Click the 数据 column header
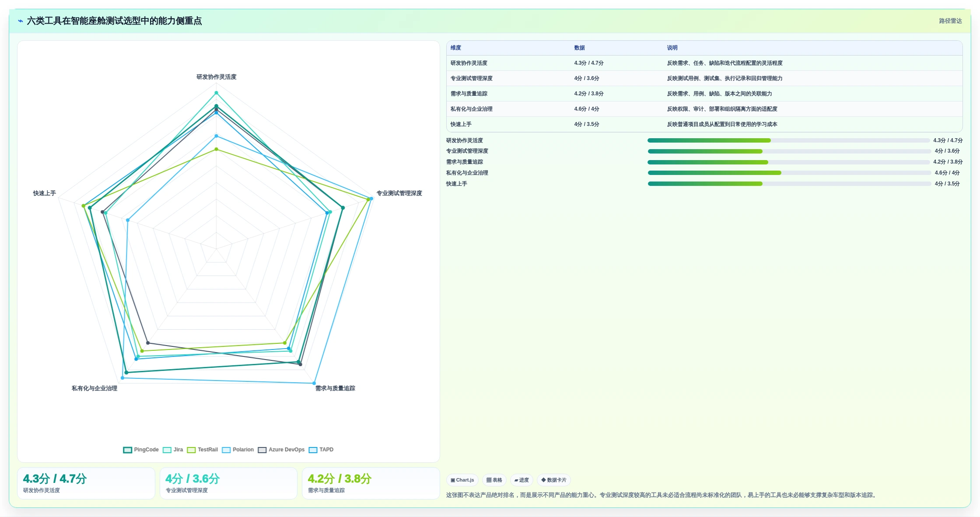 tap(580, 48)
